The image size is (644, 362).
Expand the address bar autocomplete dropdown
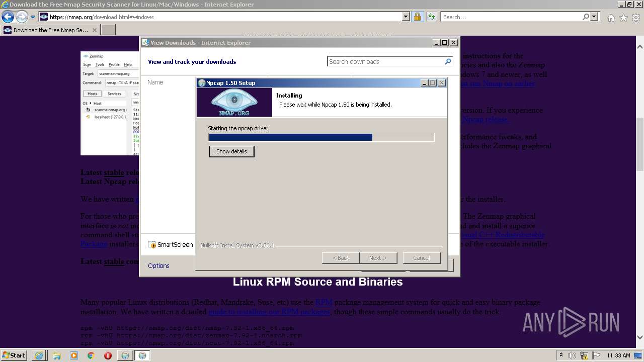(406, 17)
